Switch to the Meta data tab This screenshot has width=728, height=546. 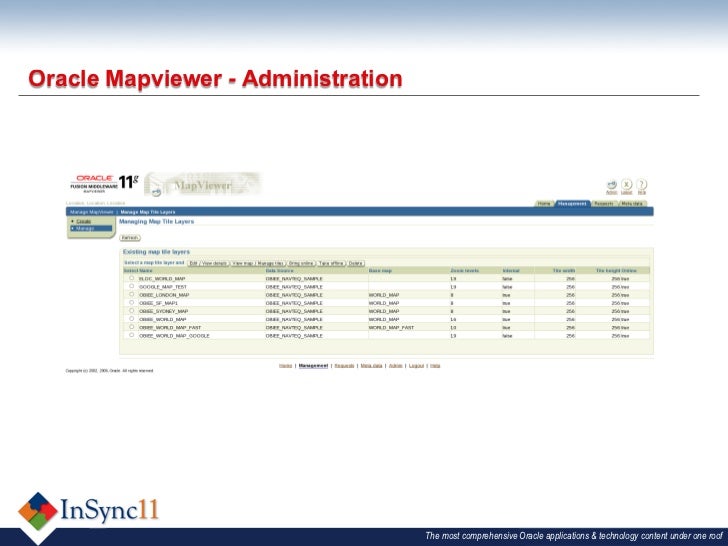pyautogui.click(x=632, y=203)
